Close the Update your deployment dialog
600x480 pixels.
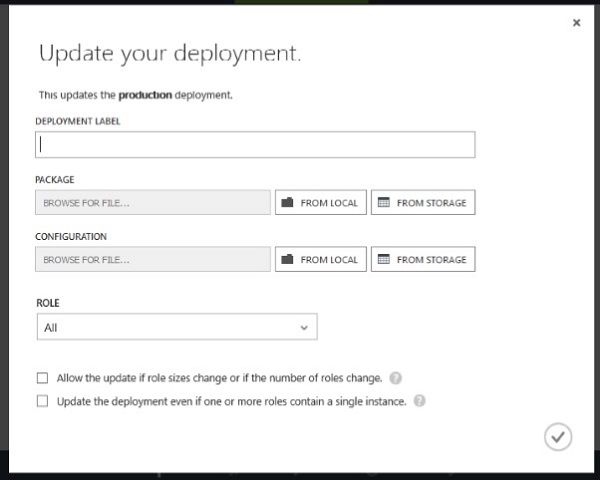pos(576,22)
